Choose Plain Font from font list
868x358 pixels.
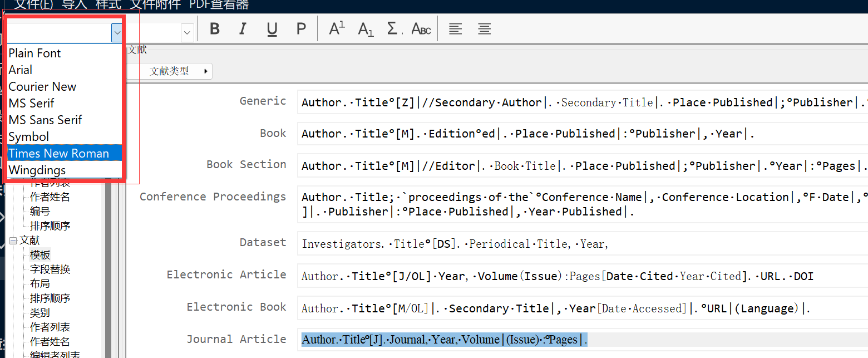65,53
